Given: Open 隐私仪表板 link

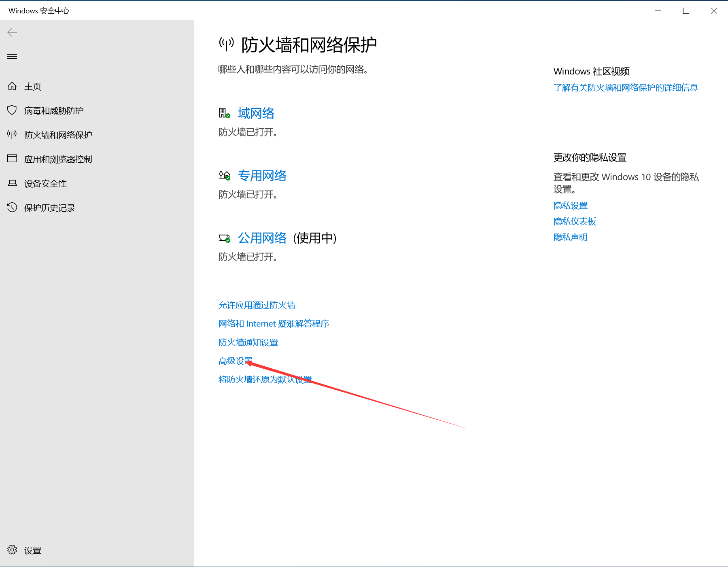Looking at the screenshot, I should pyautogui.click(x=575, y=221).
